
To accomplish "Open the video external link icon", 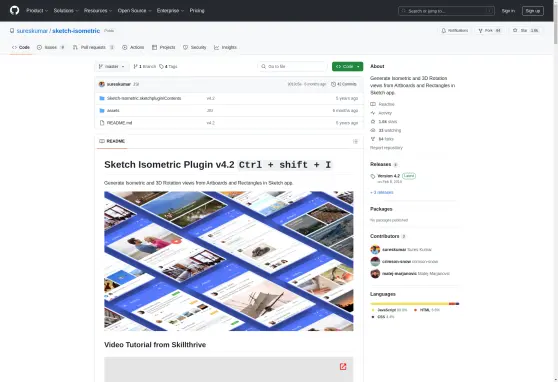I will coord(343,367).
